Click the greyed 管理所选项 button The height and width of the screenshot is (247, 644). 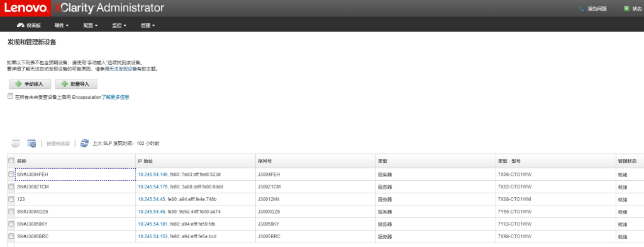[58, 144]
